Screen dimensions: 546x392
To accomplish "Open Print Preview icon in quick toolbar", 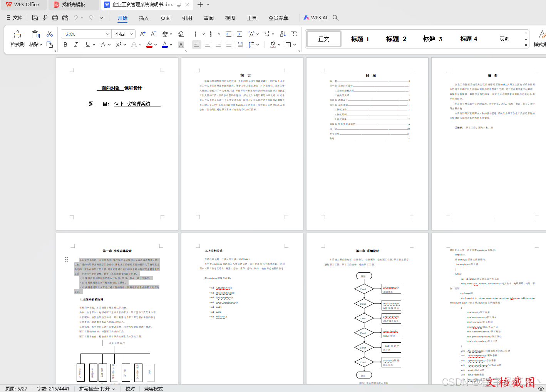I will [65, 18].
